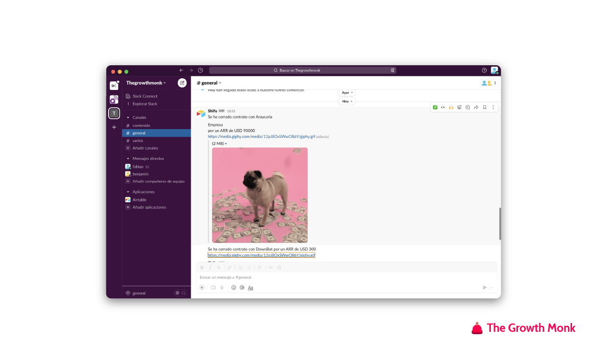Screen dimensions: 607x364
Task: Select the general channel in sidebar
Action: tap(156, 133)
